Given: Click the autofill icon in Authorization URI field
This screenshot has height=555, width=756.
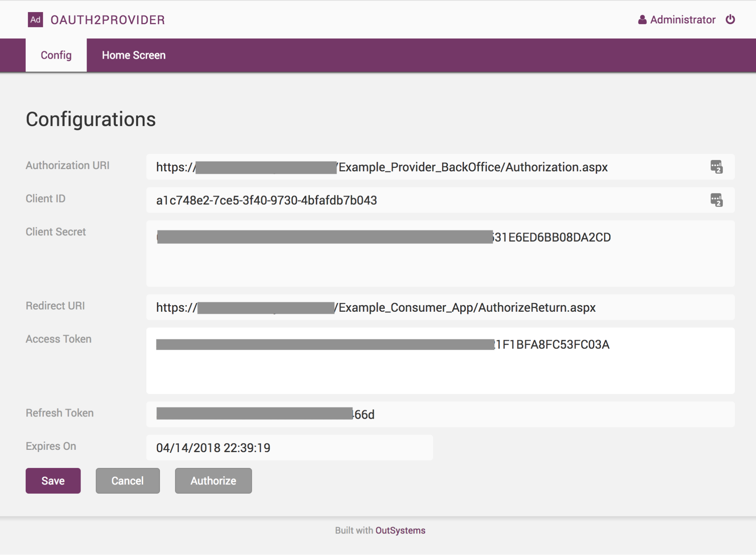Looking at the screenshot, I should [x=716, y=167].
